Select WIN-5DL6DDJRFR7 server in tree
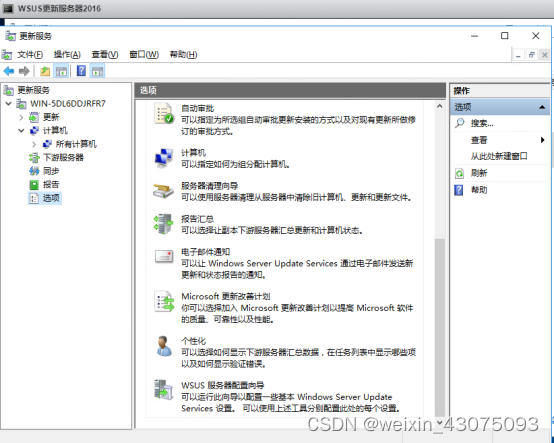Viewport: 554px width, 443px height. point(68,104)
